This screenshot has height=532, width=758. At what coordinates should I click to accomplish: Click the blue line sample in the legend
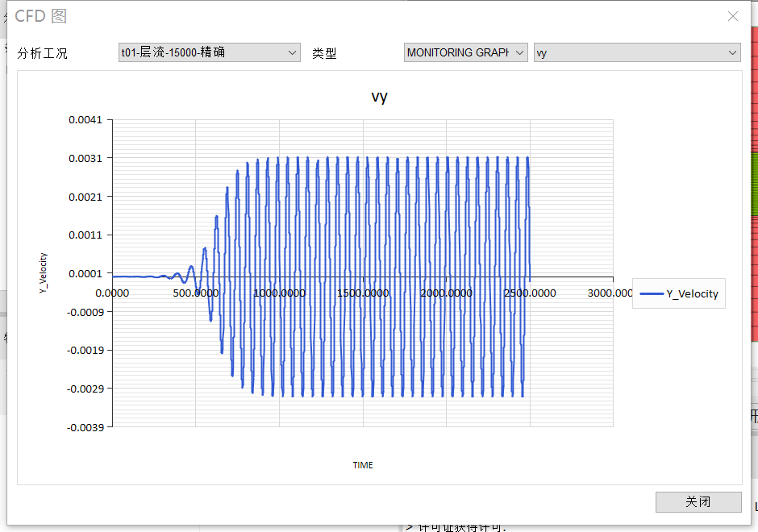pos(652,294)
